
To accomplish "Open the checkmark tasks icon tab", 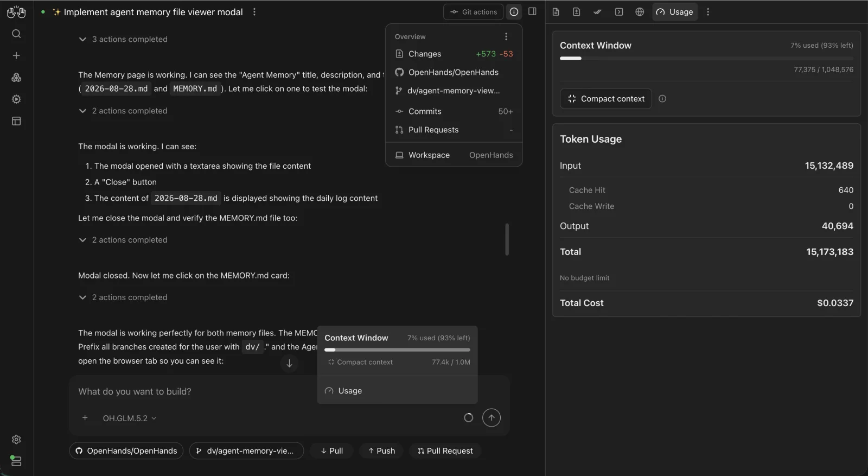I will pos(597,12).
